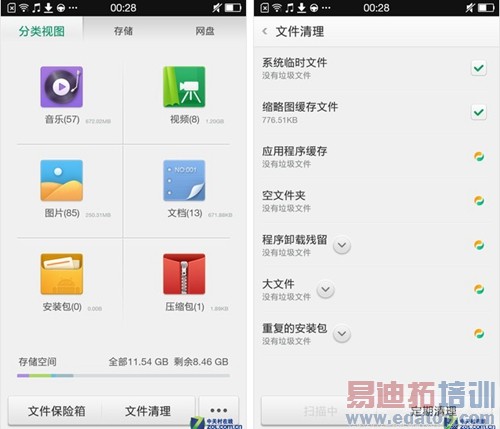Screen dimensions: 500x429
Task: Tap music note icon in right status bar
Action: click(x=289, y=8)
